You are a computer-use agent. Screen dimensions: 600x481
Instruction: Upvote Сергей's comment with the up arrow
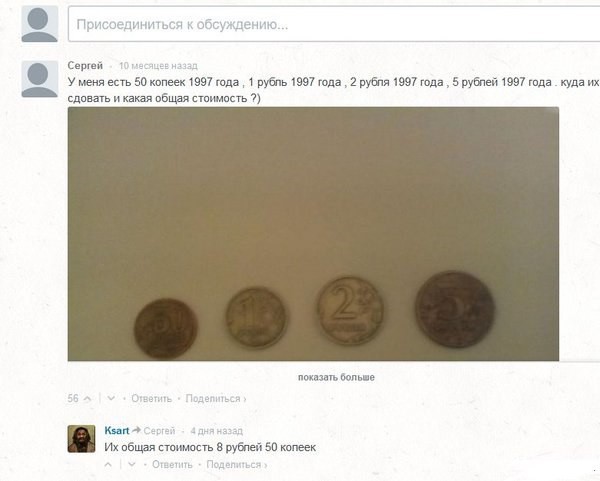click(87, 399)
